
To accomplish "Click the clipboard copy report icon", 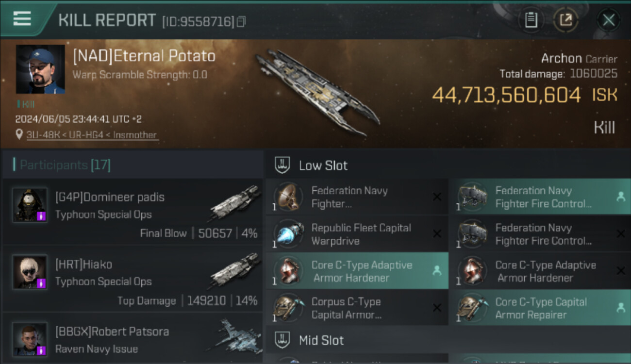I will pos(531,20).
